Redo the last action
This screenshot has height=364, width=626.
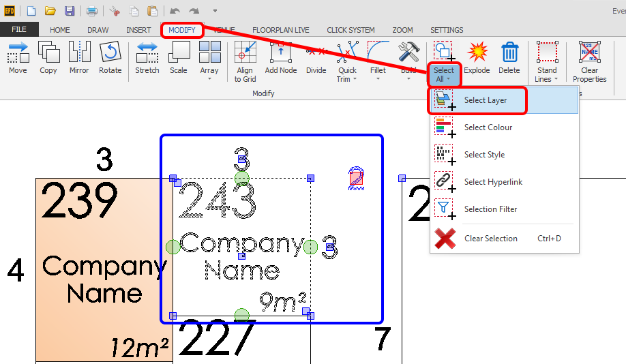(x=194, y=11)
